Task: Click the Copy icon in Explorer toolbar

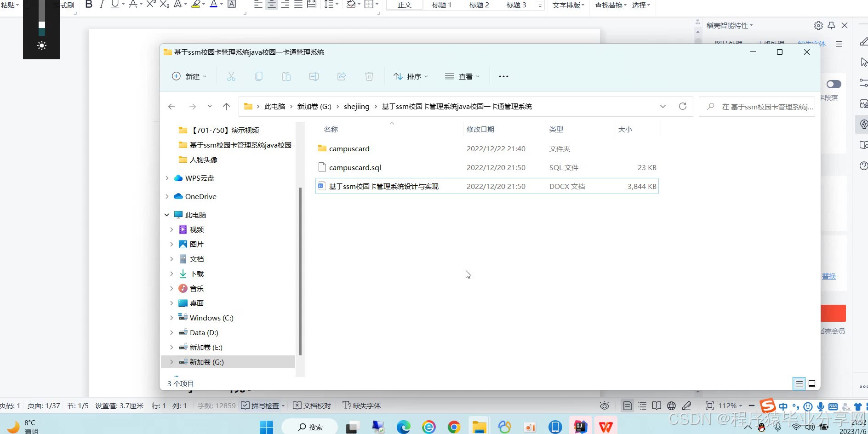Action: (x=259, y=76)
